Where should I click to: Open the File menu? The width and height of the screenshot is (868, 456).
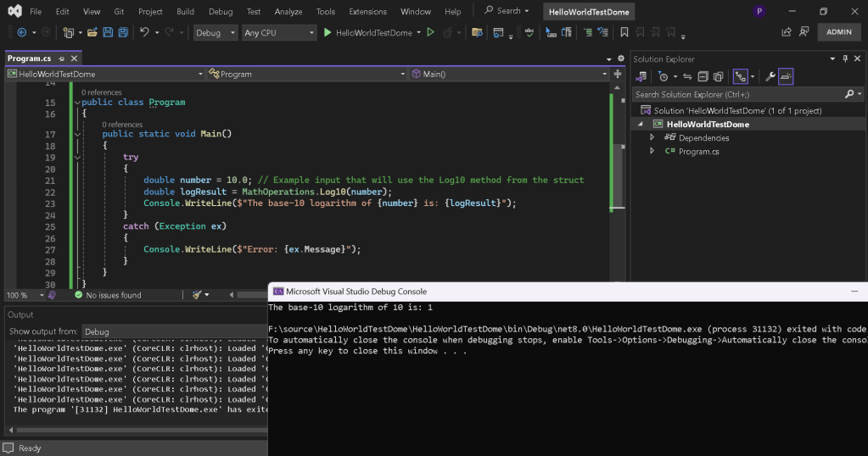point(36,11)
